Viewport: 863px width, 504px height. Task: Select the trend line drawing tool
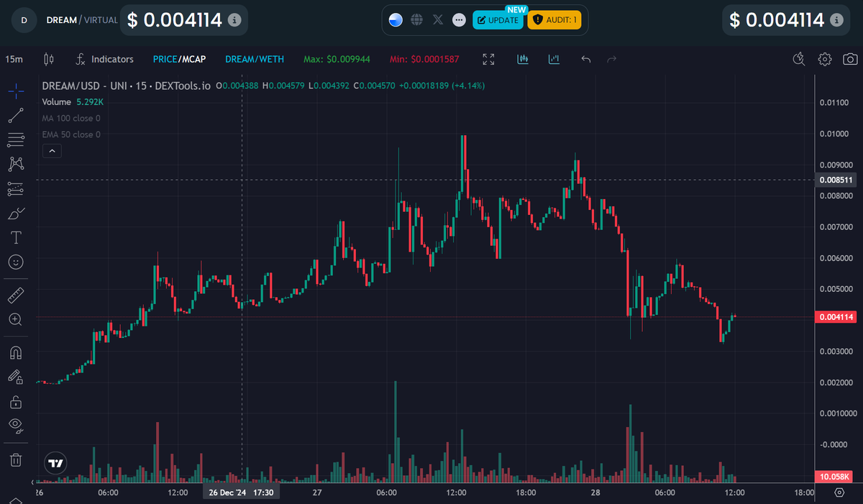coord(16,115)
